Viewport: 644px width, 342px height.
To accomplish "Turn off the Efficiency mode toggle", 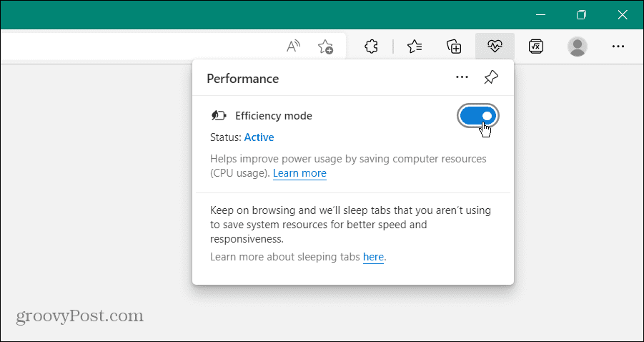I will (x=477, y=116).
